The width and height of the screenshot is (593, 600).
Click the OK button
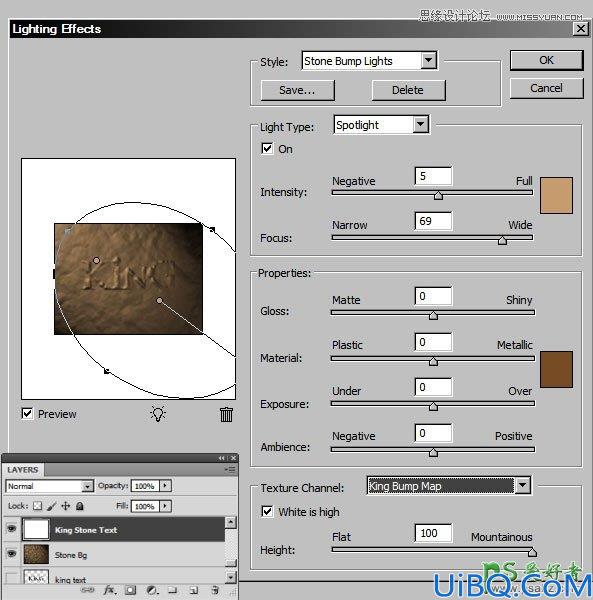546,60
